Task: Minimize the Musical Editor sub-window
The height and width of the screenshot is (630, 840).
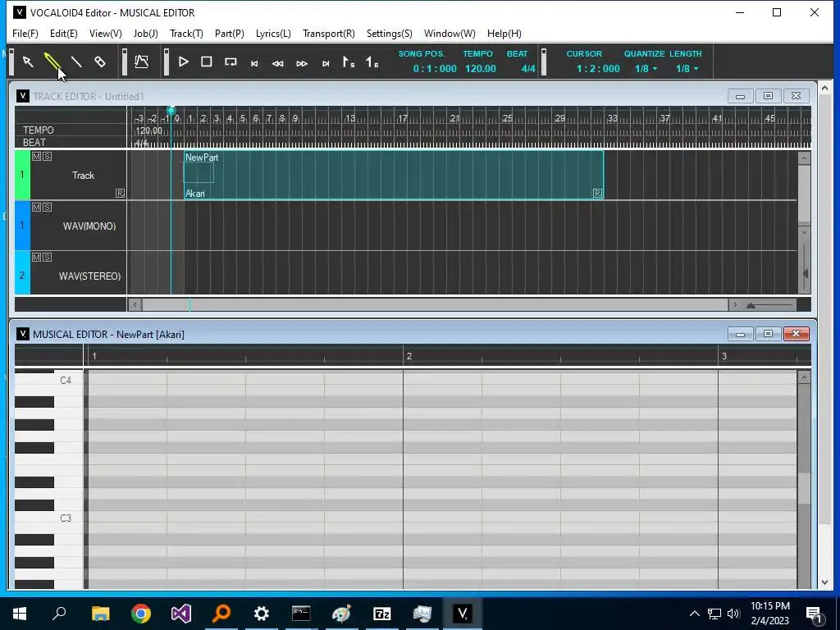Action: pyautogui.click(x=741, y=335)
